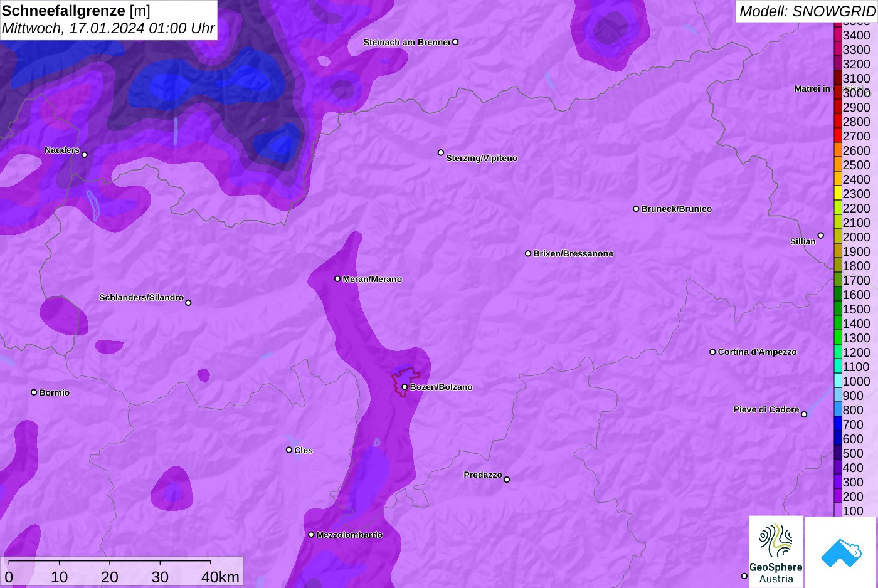Click the 40km scale bar label
878x588 pixels.
(220, 577)
